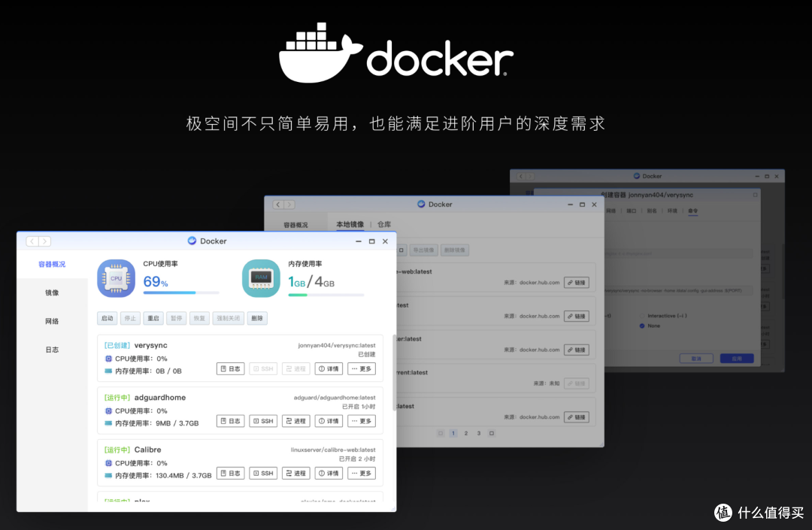The height and width of the screenshot is (530, 812).
Task: Open 进程 for the adguardhome container
Action: tap(296, 421)
